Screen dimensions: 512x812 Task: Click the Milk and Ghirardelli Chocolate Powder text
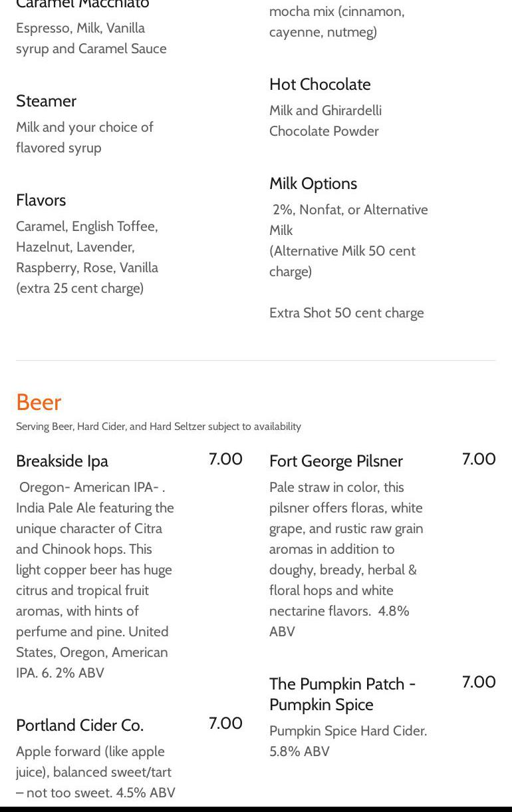pos(325,120)
